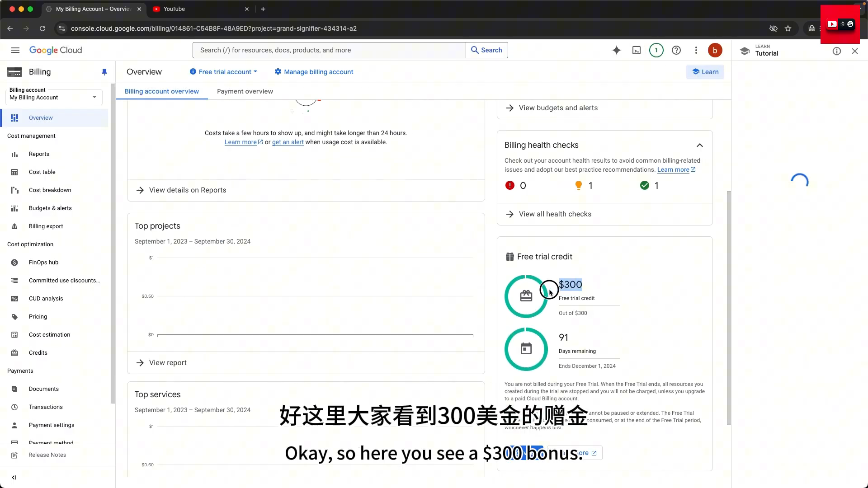Switch to Billing account overview tab
This screenshot has height=488, width=868.
162,91
